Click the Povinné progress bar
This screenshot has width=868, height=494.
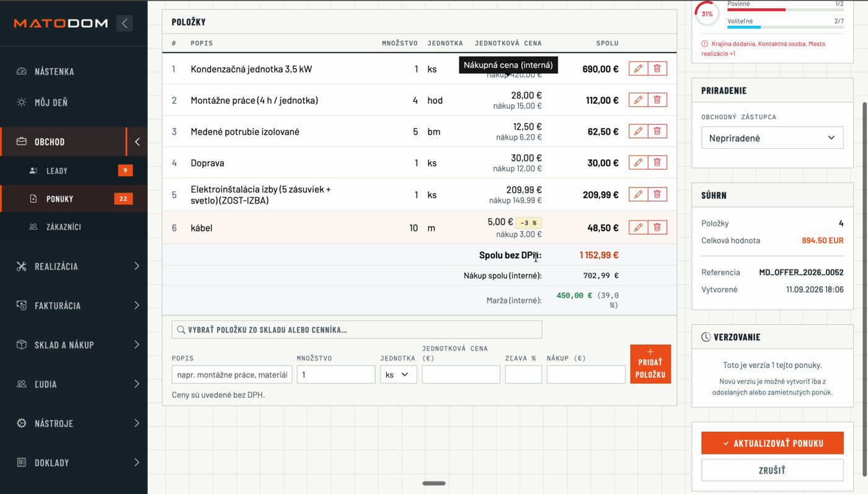786,10
